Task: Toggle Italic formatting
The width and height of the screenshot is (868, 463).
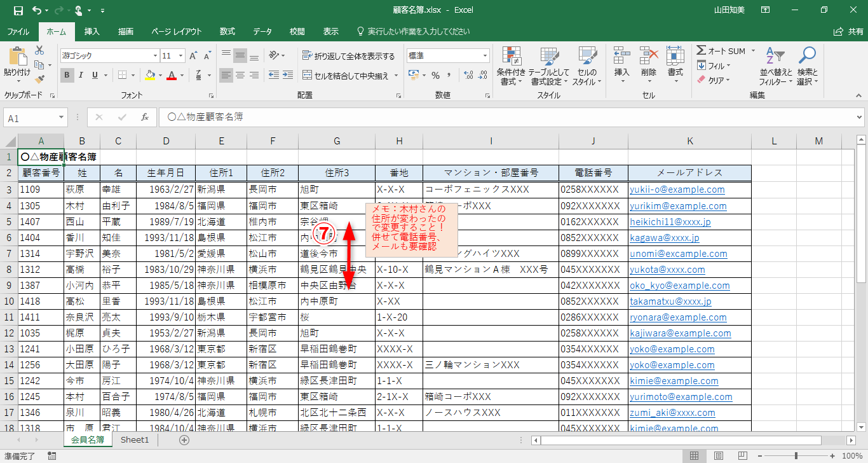Action: tap(81, 75)
